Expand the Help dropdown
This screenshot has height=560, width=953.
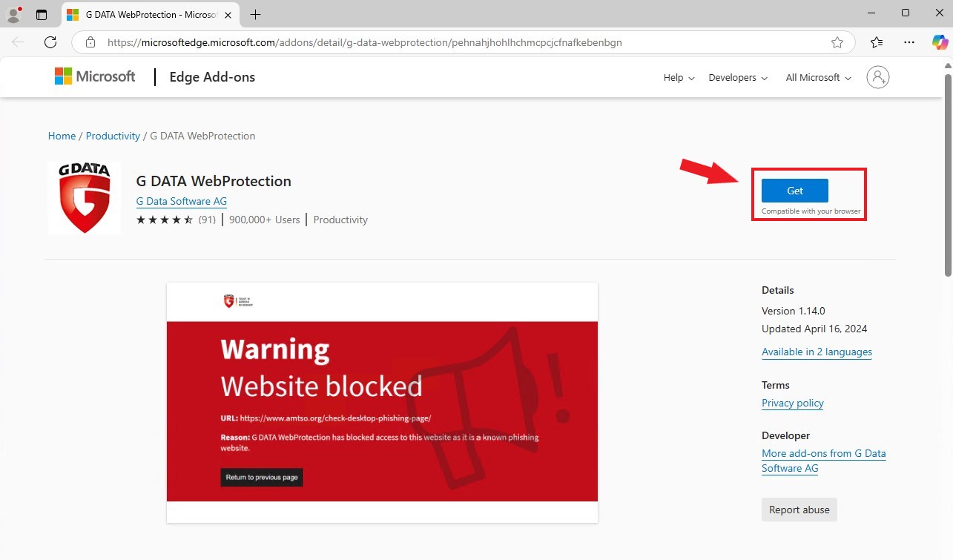tap(679, 77)
